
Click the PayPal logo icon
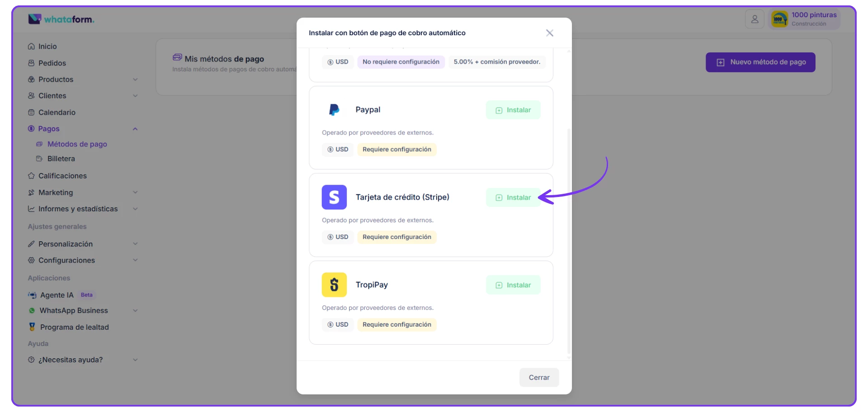coord(334,110)
